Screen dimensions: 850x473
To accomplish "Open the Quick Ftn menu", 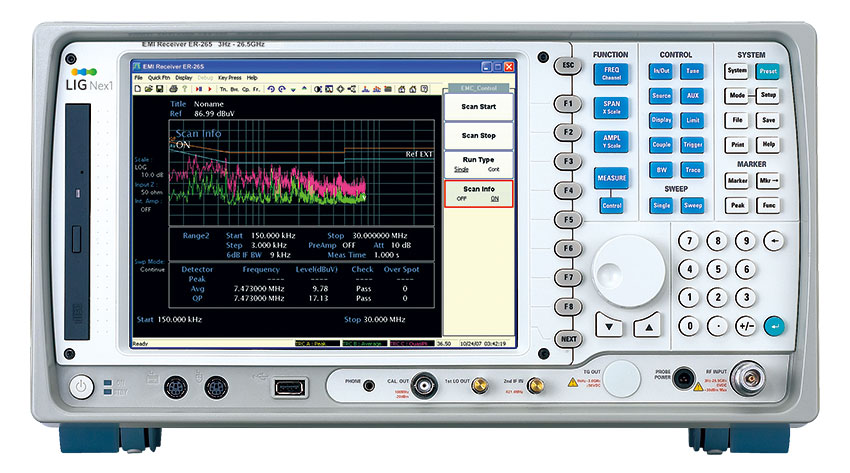I will [x=159, y=77].
